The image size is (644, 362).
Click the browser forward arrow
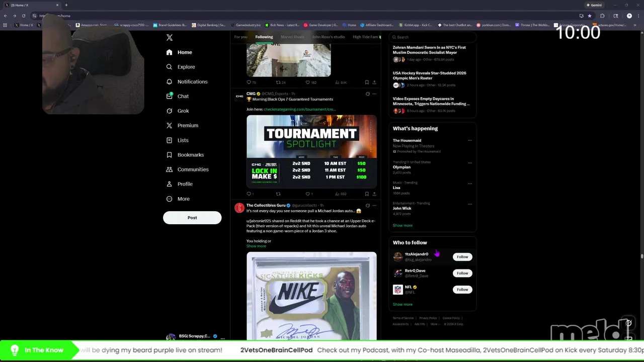tap(14, 16)
